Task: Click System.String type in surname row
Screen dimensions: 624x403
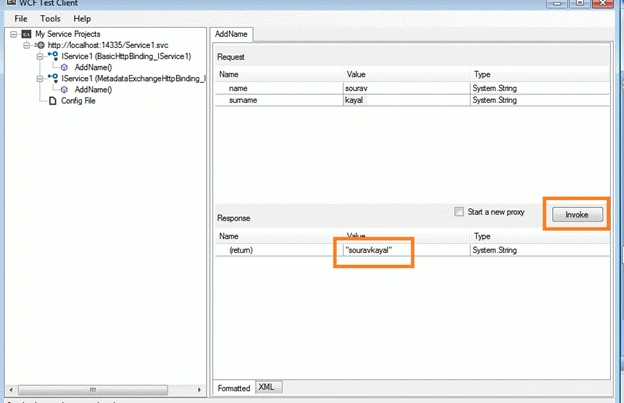Action: [495, 100]
